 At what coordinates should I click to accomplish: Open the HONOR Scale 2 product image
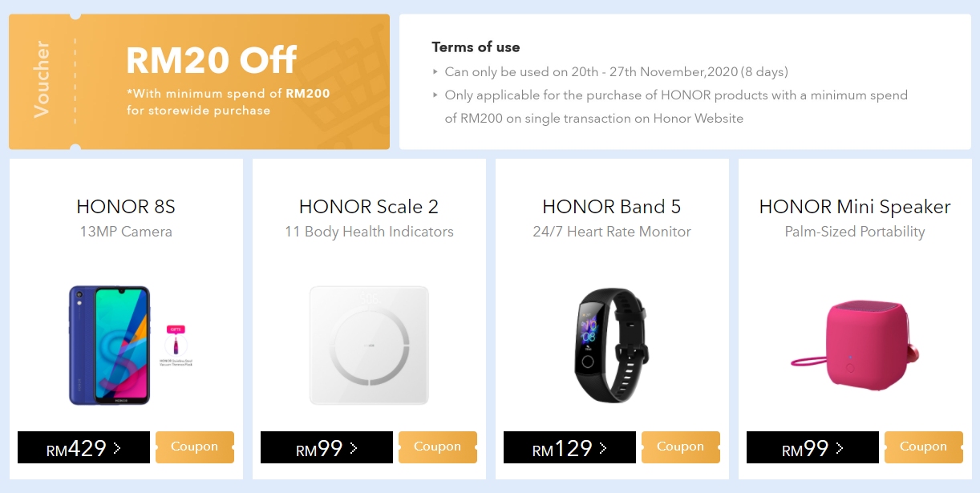click(369, 345)
